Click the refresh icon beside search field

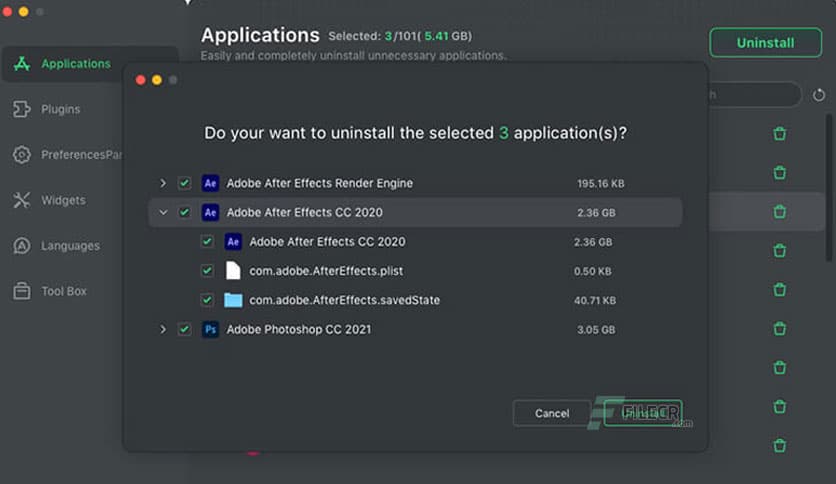tap(819, 95)
